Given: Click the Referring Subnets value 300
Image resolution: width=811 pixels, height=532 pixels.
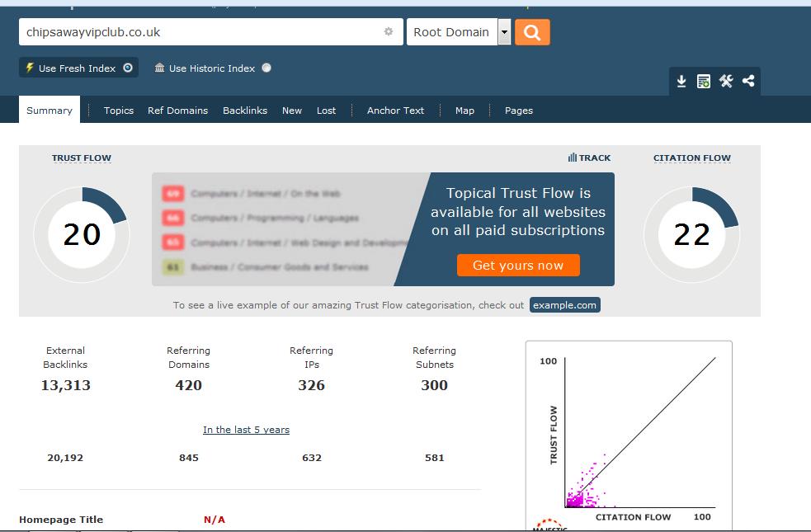Looking at the screenshot, I should point(435,385).
